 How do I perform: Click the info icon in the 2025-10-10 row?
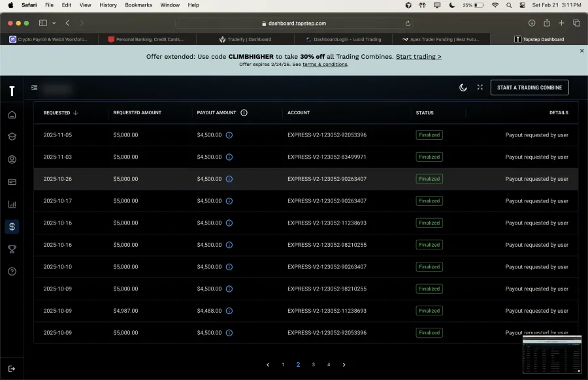point(229,267)
